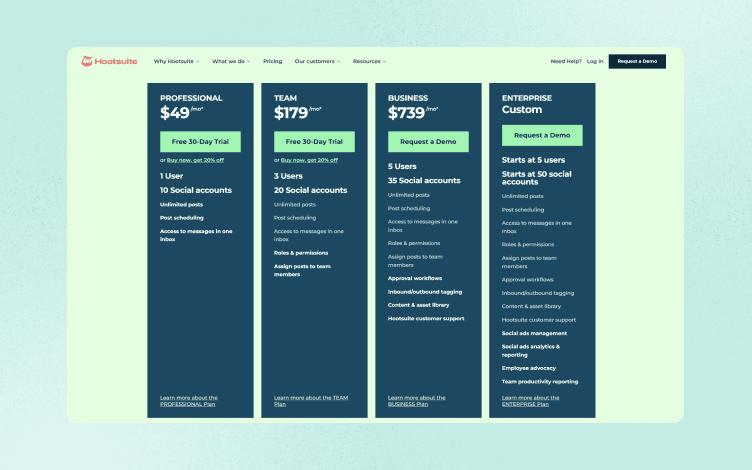Expand the Why Hootsuite menu
The image size is (752, 470).
(x=176, y=61)
